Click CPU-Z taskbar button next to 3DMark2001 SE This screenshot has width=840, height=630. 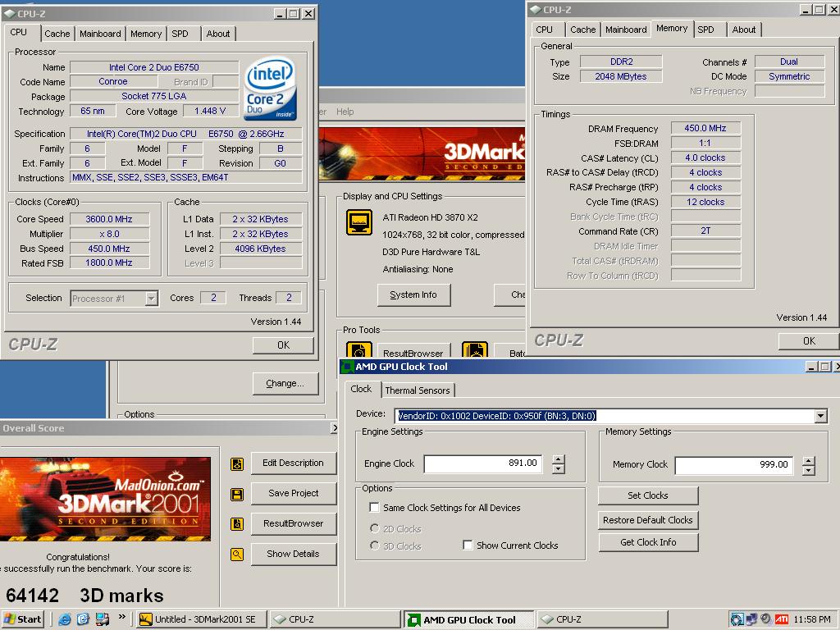click(x=335, y=619)
